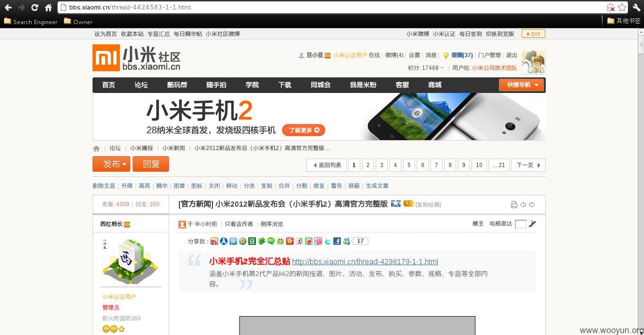Share the post to QQ Zone star icon
The image size is (644, 335).
pyautogui.click(x=243, y=241)
